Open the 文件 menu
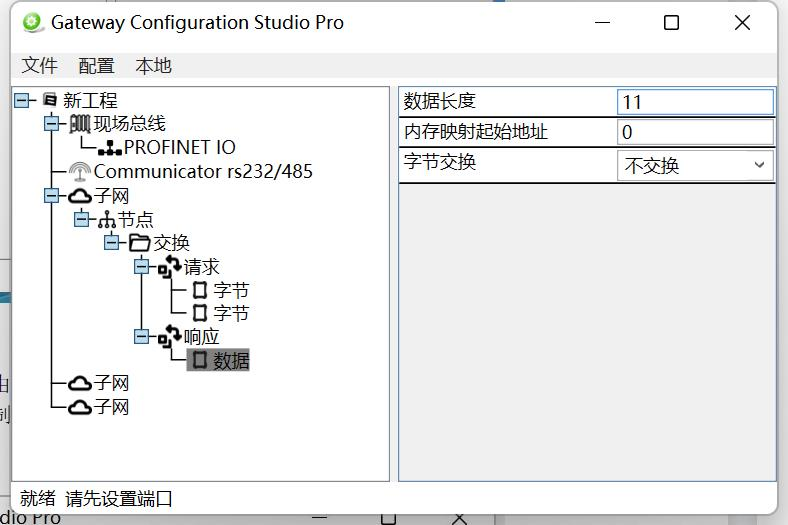788x525 pixels. [x=40, y=66]
